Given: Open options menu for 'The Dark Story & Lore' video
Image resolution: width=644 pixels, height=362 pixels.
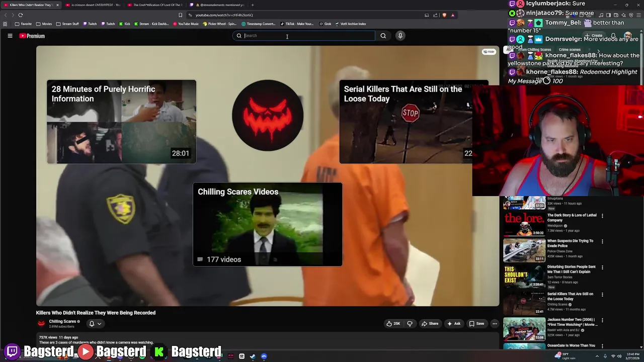Looking at the screenshot, I should [x=602, y=216].
